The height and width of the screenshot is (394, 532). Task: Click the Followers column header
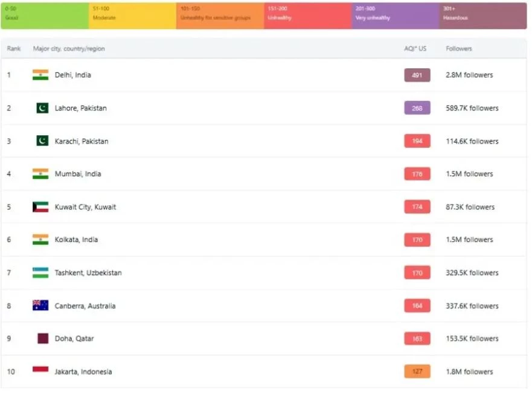[x=459, y=48]
